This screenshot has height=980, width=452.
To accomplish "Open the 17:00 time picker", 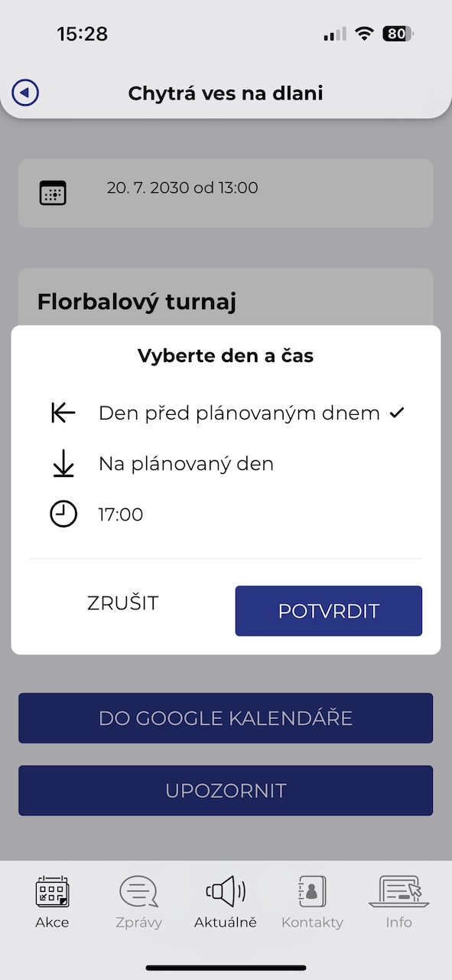I will tap(121, 514).
